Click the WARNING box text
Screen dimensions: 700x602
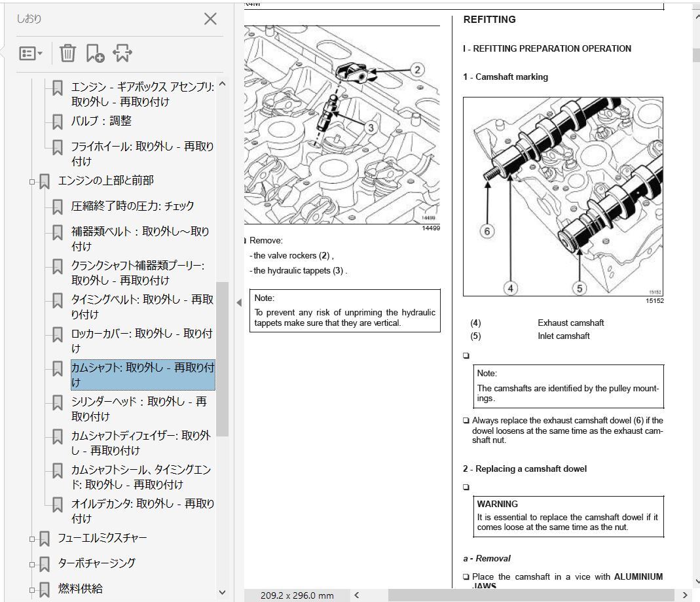tap(568, 516)
